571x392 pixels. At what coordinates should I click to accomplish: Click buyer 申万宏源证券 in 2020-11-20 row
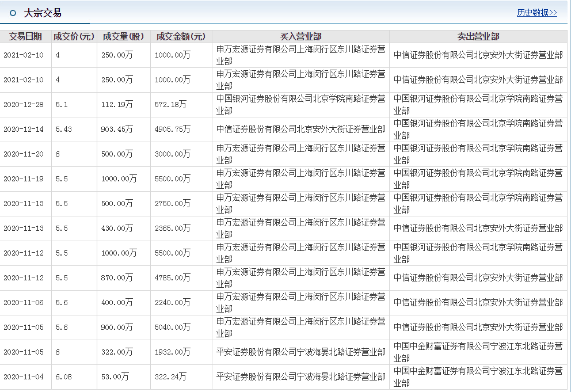301,154
